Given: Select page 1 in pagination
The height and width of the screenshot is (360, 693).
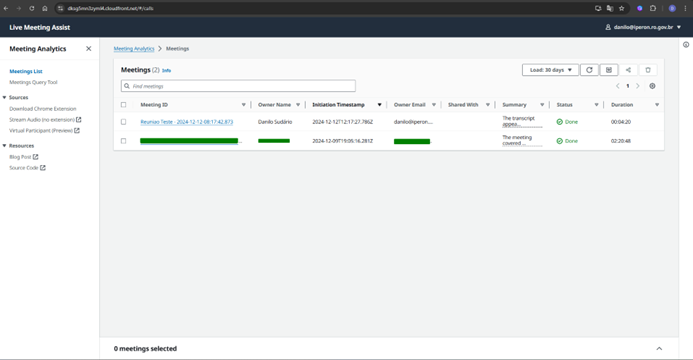Looking at the screenshot, I should 628,86.
